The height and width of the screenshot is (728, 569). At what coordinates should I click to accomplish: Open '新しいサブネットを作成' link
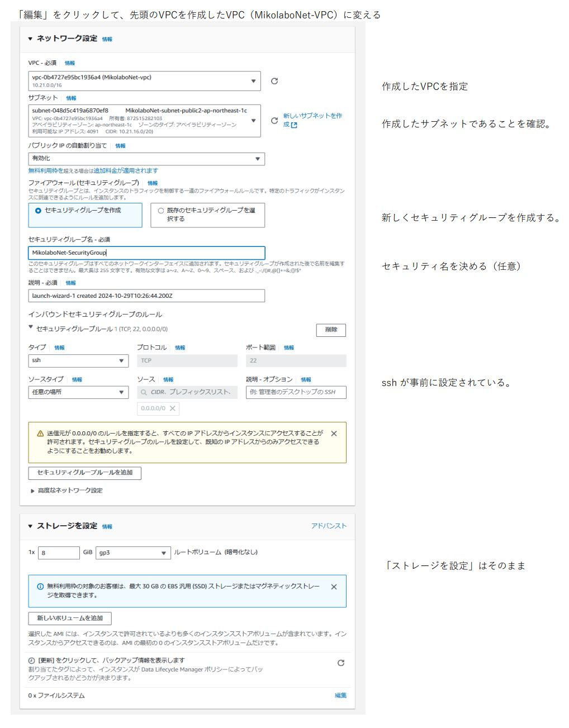312,120
